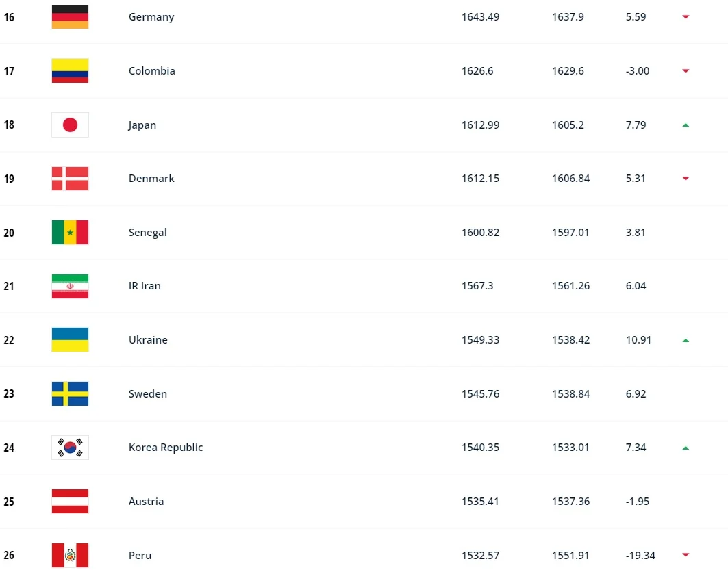728x570 pixels.
Task: Click the green up arrow for Japan
Action: [x=685, y=125]
